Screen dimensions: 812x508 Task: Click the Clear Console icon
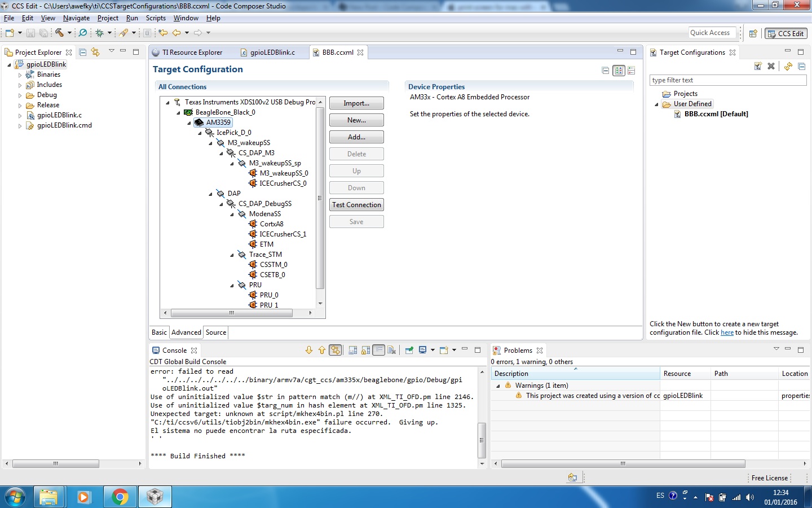point(392,350)
